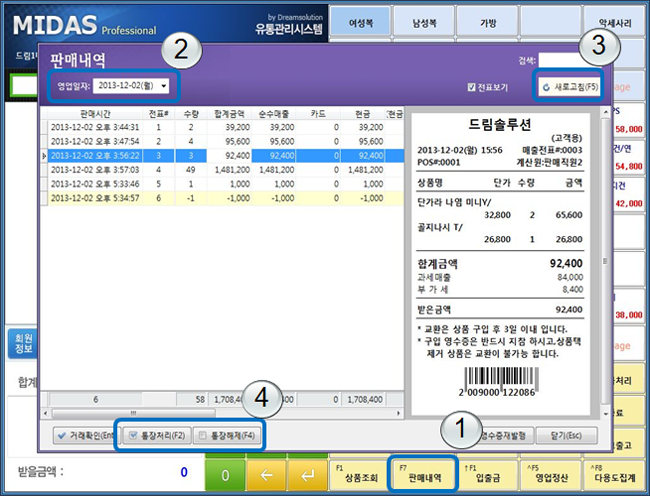Click the 검색 search input field
The width and height of the screenshot is (650, 496).
pyautogui.click(x=560, y=60)
